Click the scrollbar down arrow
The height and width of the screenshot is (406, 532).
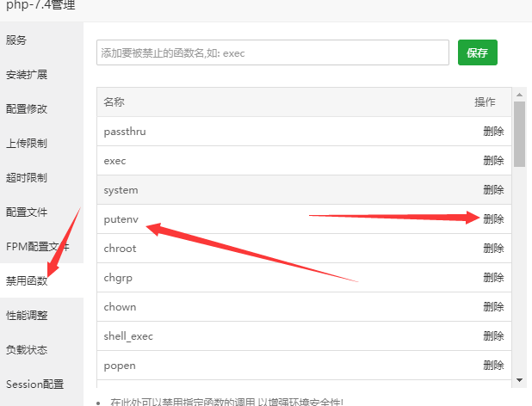(x=519, y=380)
